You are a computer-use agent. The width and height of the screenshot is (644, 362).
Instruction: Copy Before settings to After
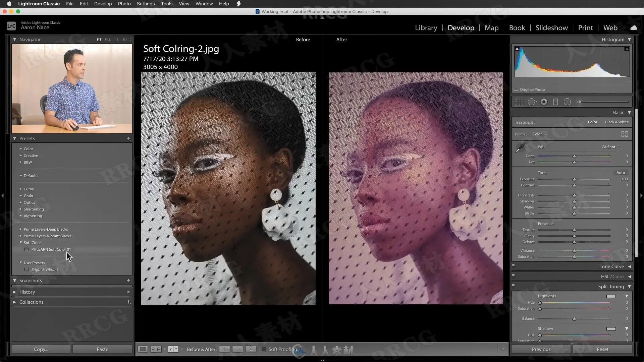(224, 349)
